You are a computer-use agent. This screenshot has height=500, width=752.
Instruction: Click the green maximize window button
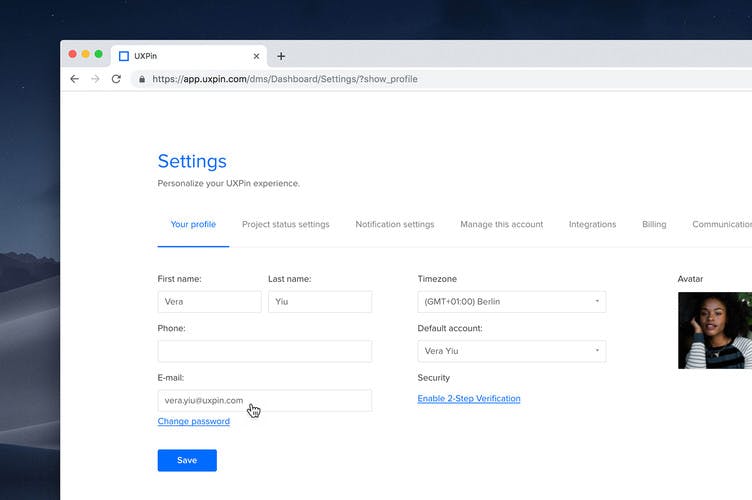coord(98,54)
